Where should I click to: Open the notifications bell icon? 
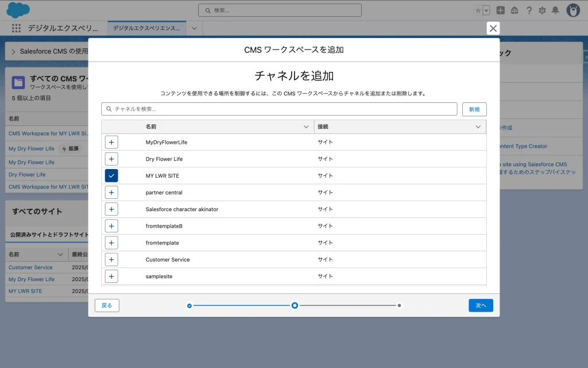point(555,10)
